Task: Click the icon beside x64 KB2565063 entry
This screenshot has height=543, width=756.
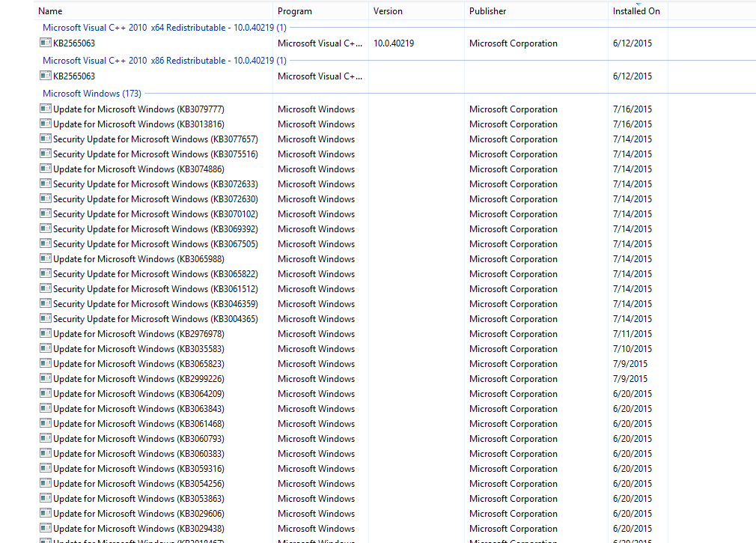Action: 46,43
